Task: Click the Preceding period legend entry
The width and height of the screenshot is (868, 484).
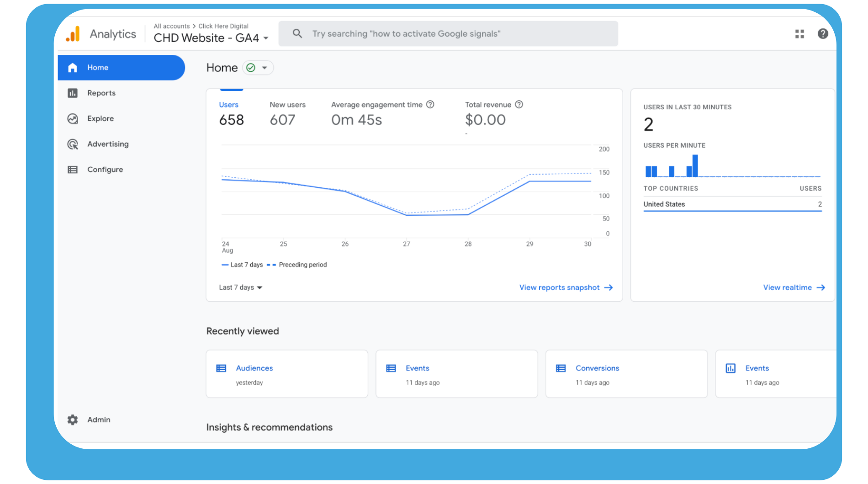Action: tap(297, 265)
